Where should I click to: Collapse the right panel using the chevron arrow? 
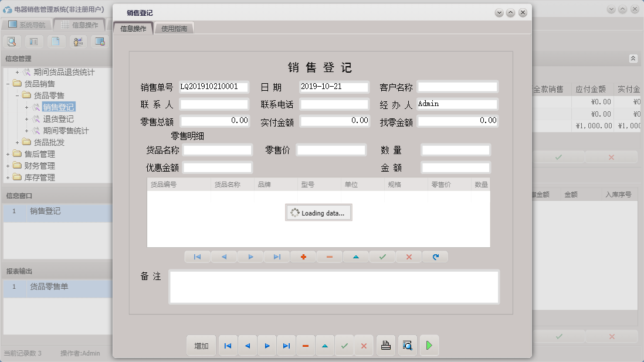[632, 59]
